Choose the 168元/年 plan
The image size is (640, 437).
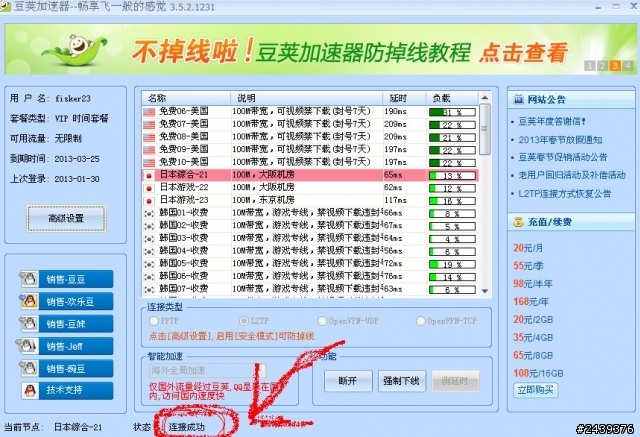pos(531,302)
